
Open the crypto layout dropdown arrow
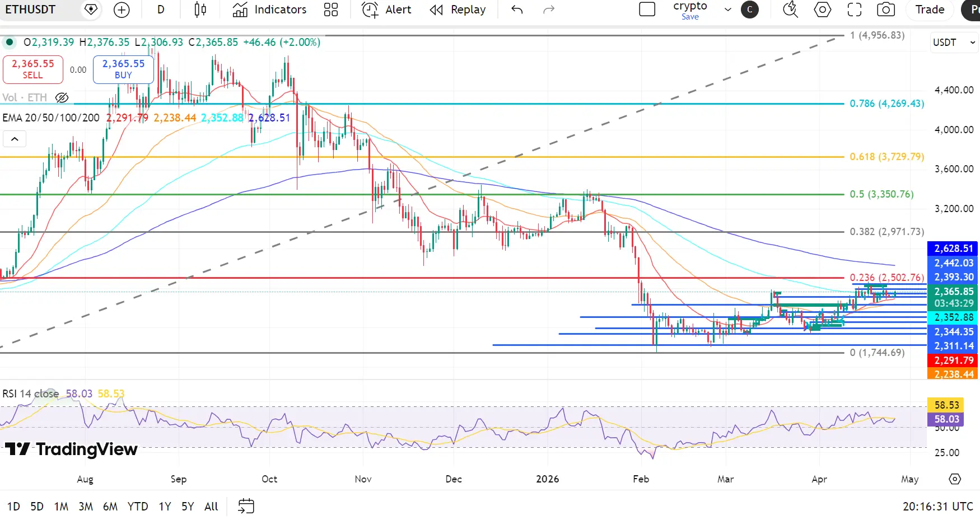point(727,10)
